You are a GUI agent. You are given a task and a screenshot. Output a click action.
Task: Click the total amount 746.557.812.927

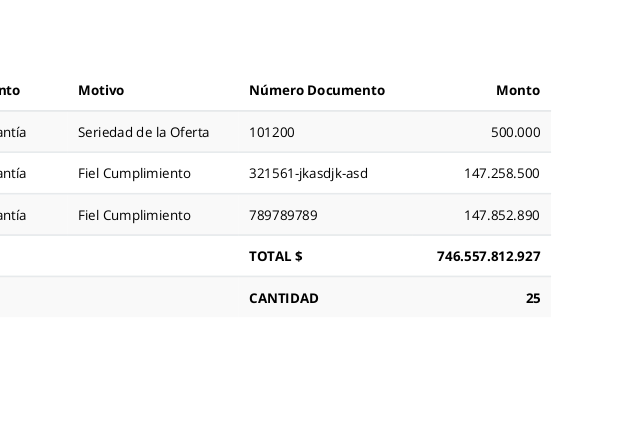(488, 256)
